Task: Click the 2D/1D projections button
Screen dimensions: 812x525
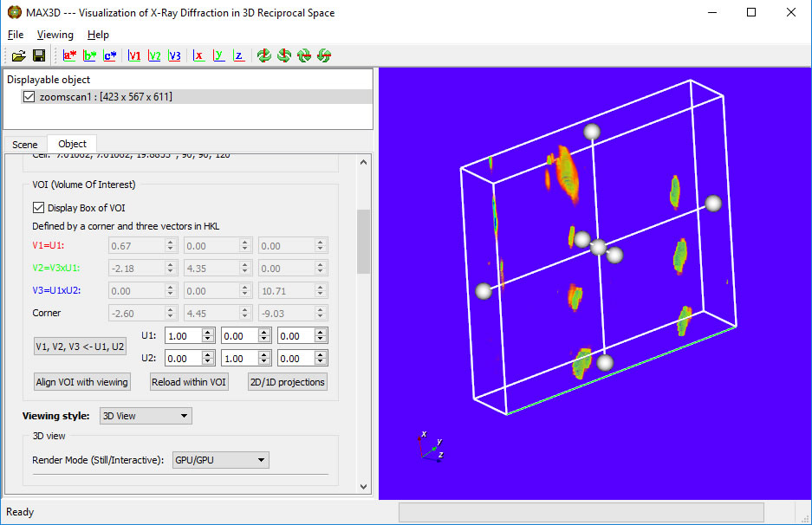Action: (287, 382)
